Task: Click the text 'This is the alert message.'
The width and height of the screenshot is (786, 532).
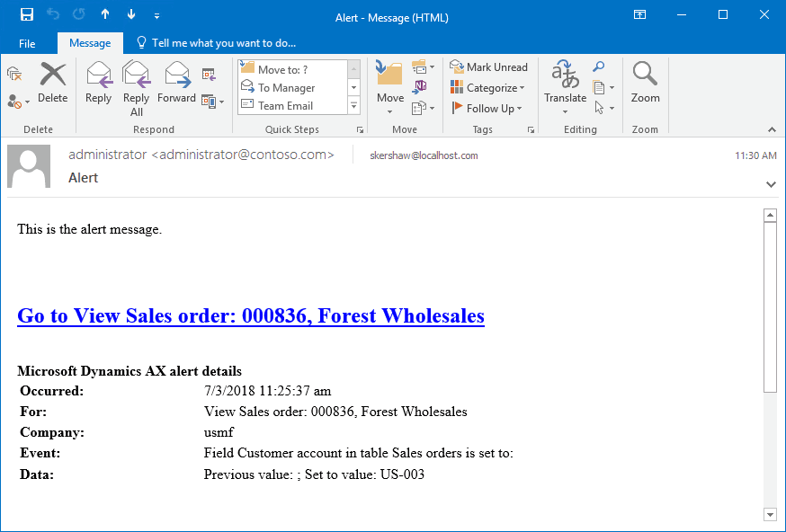Action: pyautogui.click(x=90, y=229)
